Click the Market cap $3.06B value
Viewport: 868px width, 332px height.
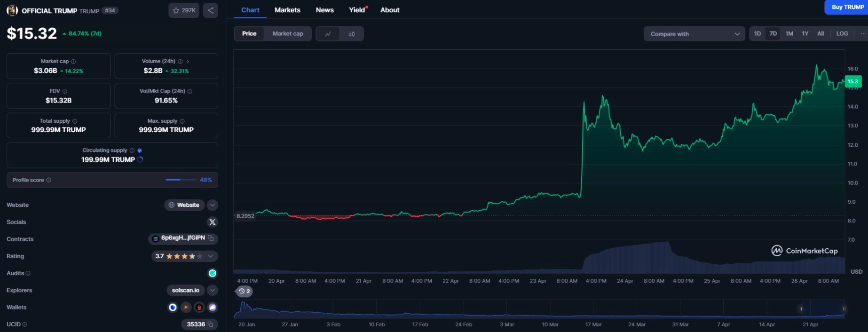[46, 71]
